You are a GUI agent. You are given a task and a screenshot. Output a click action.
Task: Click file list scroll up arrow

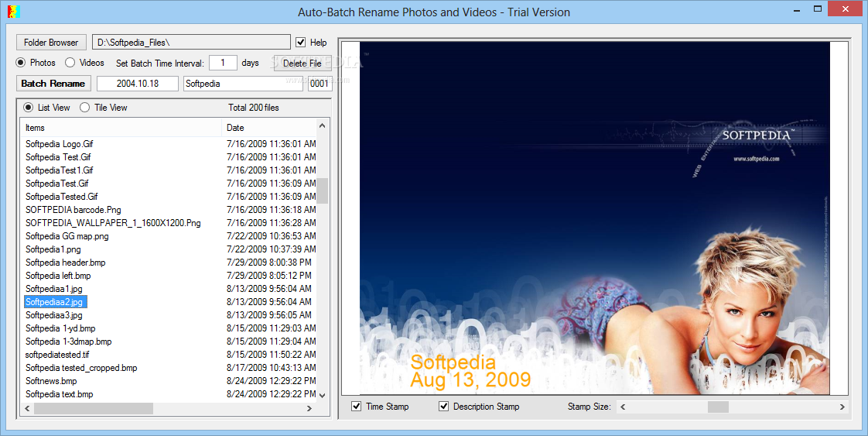[x=322, y=126]
